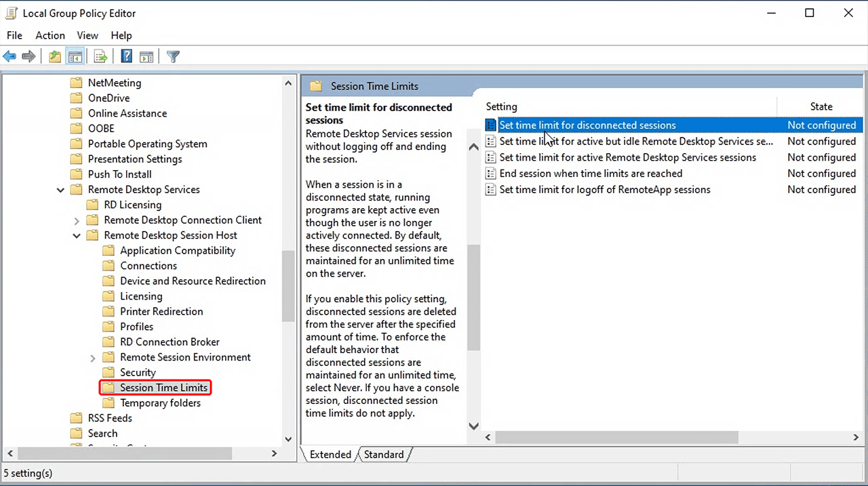Click the Back navigation arrow in the toolbar
868x486 pixels.
tap(9, 56)
